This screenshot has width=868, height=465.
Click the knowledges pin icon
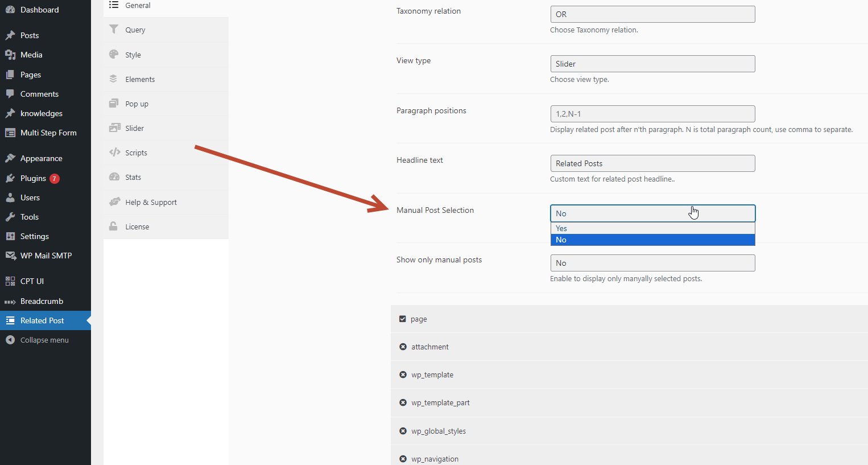(10, 113)
